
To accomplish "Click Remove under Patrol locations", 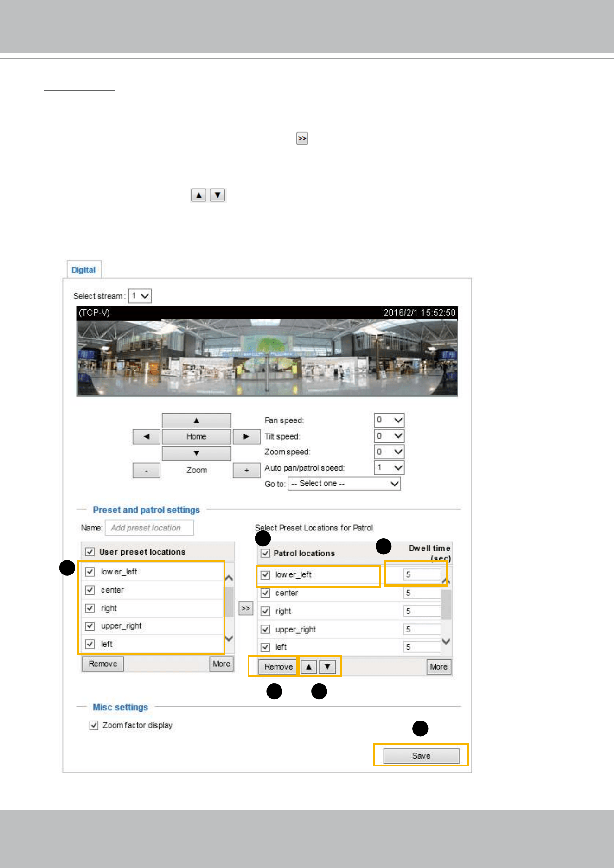I will (278, 667).
